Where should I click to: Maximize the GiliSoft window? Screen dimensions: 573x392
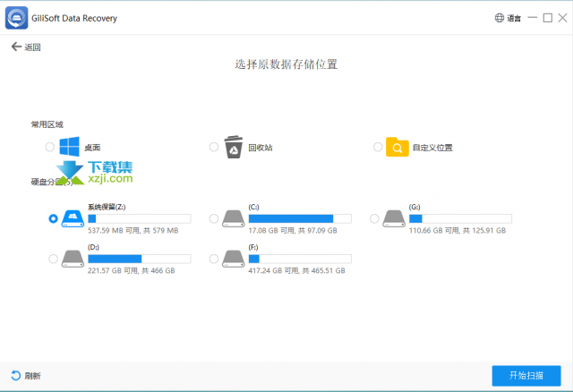pyautogui.click(x=547, y=18)
